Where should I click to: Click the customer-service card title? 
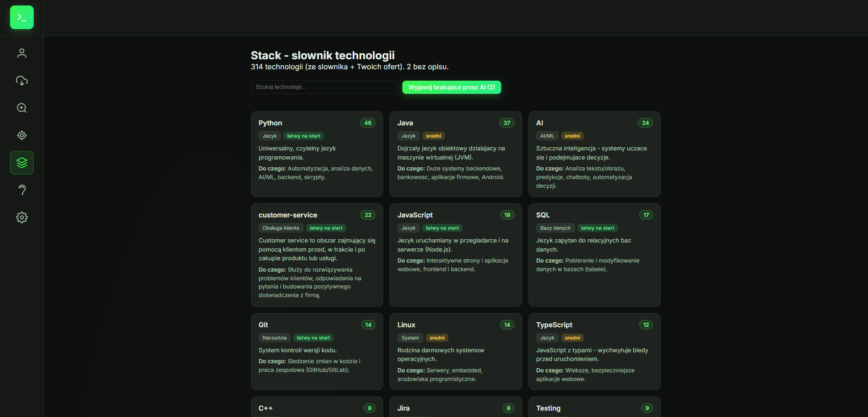288,215
